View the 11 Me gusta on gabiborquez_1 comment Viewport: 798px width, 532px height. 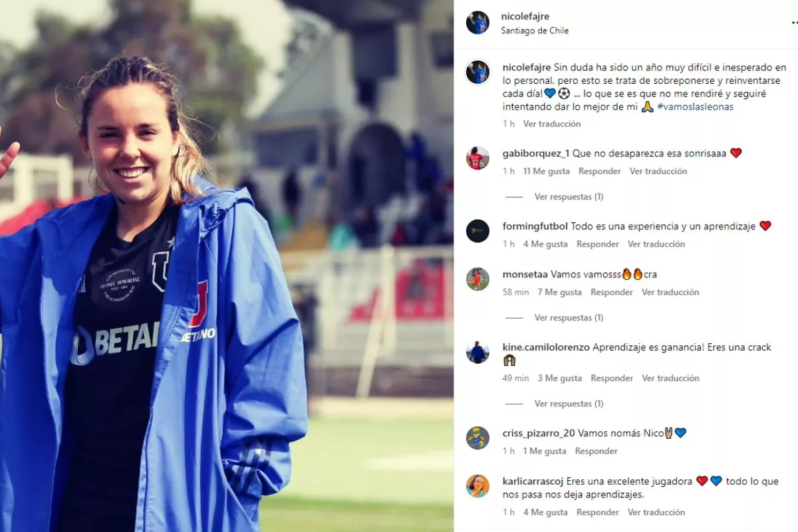pyautogui.click(x=547, y=171)
